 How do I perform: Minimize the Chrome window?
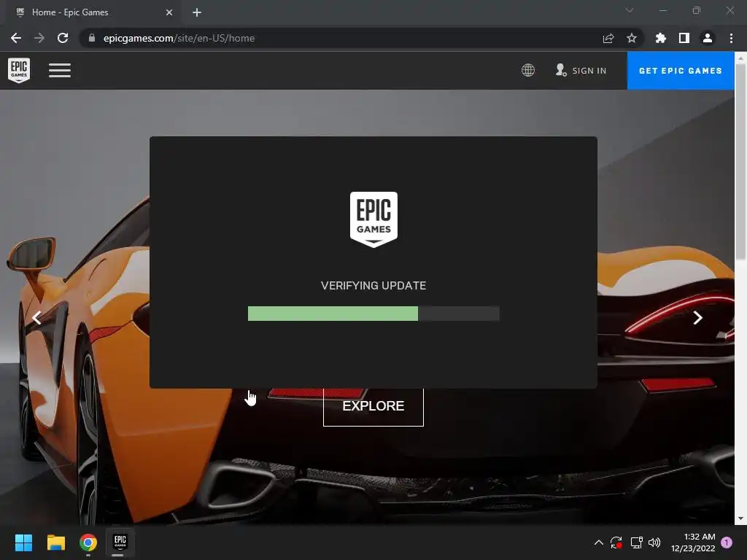point(663,10)
